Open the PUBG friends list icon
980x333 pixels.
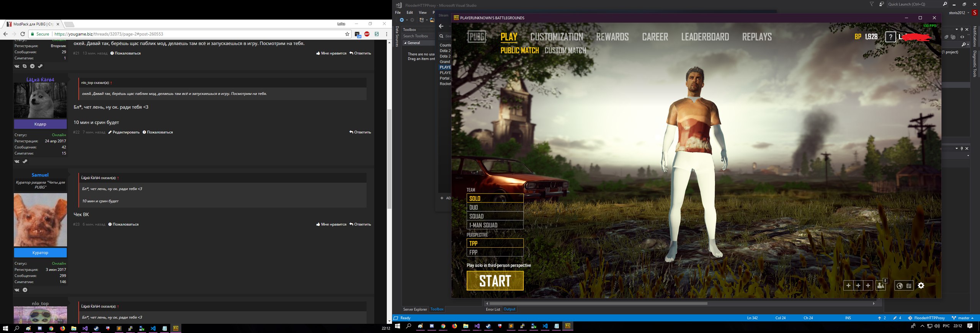coord(881,285)
